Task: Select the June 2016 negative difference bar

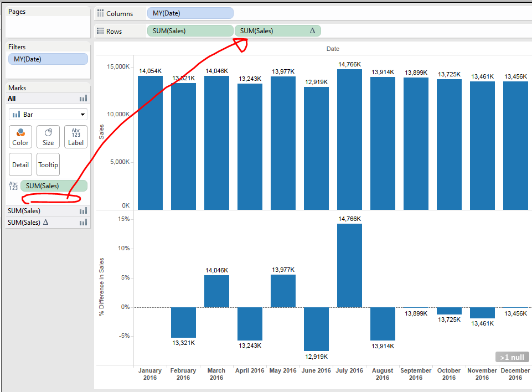Action: (316, 329)
